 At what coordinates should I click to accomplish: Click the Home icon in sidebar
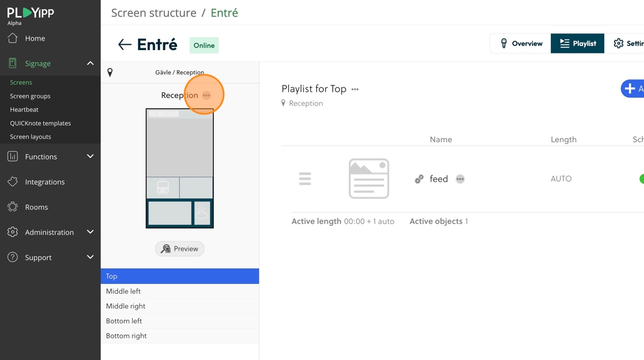13,38
